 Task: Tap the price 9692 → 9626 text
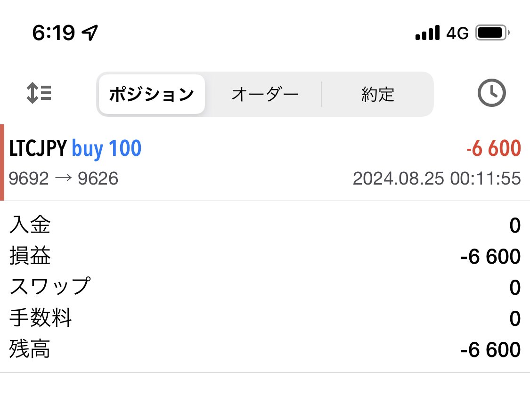(x=63, y=178)
